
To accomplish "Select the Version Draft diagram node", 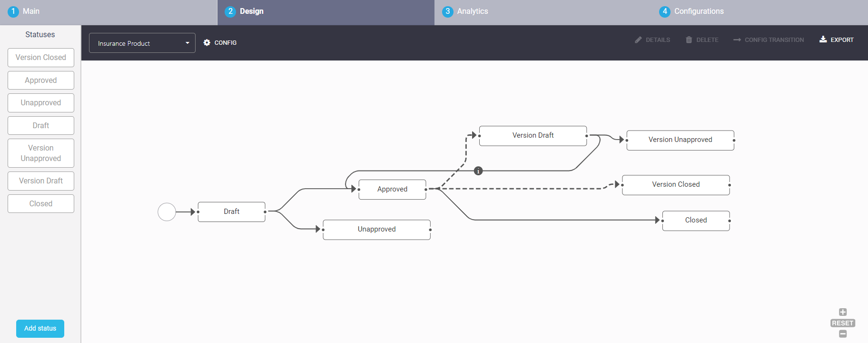I will tap(533, 136).
